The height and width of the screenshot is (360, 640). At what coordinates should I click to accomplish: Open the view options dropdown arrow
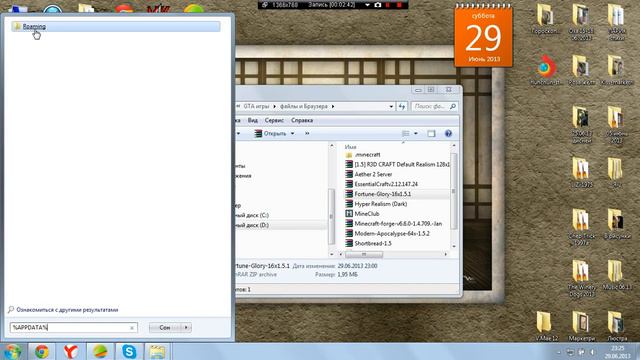pyautogui.click(x=416, y=133)
